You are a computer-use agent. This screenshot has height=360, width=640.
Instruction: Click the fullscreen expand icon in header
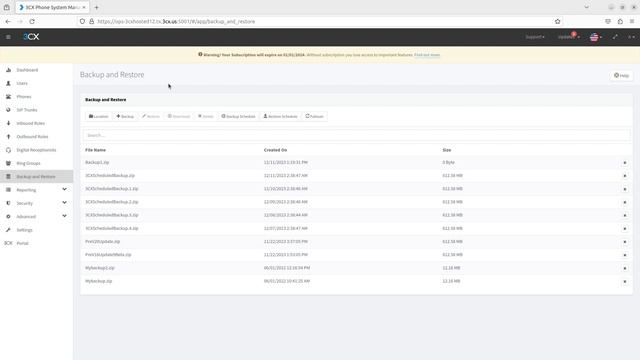[x=615, y=37]
